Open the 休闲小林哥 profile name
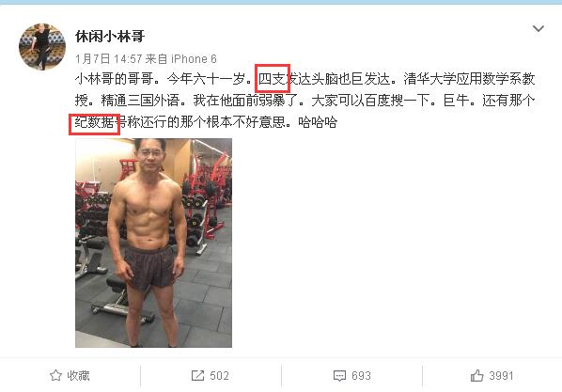The width and height of the screenshot is (562, 392). (x=110, y=37)
